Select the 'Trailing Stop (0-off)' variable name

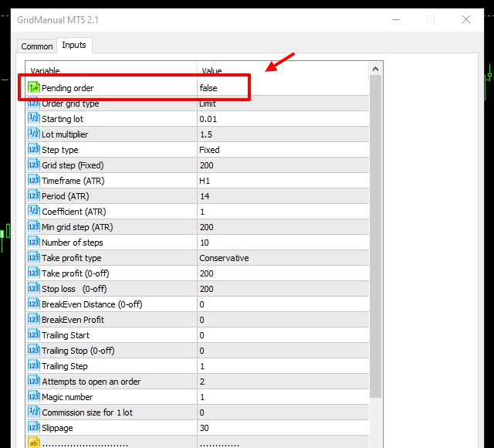(78, 351)
